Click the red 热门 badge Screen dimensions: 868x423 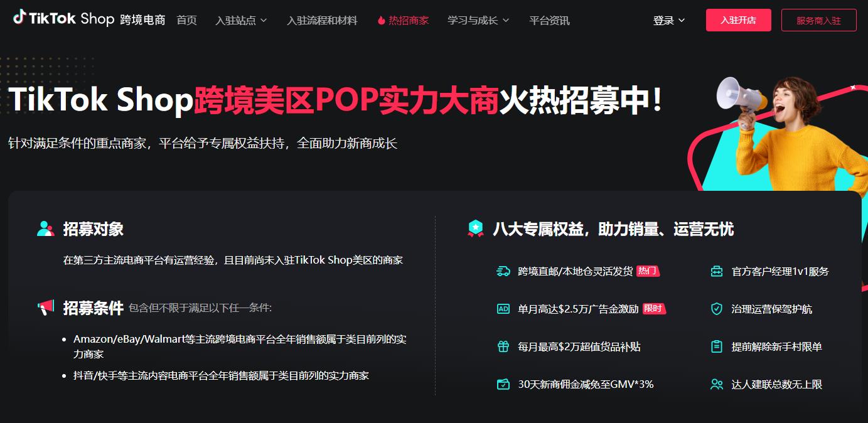[648, 271]
